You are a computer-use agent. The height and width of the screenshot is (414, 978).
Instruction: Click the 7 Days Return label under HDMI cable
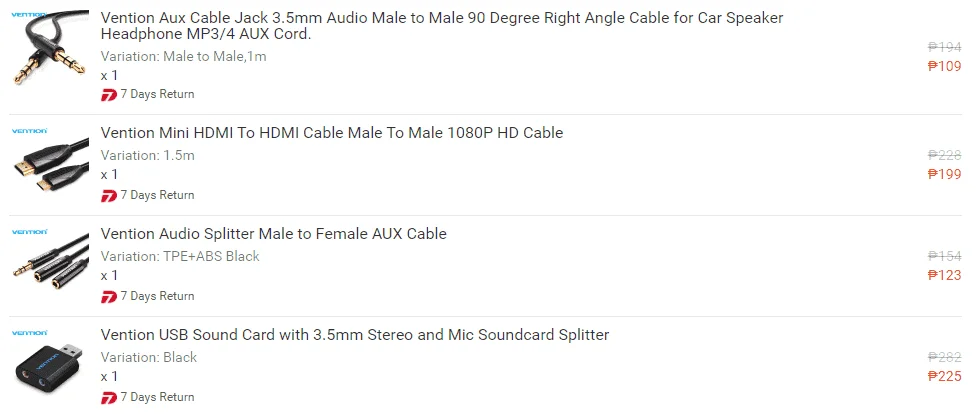tap(157, 195)
